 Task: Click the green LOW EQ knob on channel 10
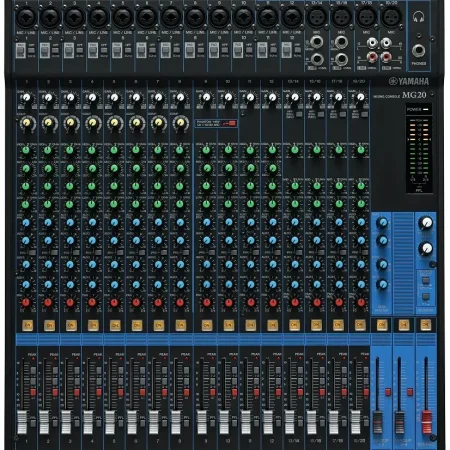[x=228, y=204]
